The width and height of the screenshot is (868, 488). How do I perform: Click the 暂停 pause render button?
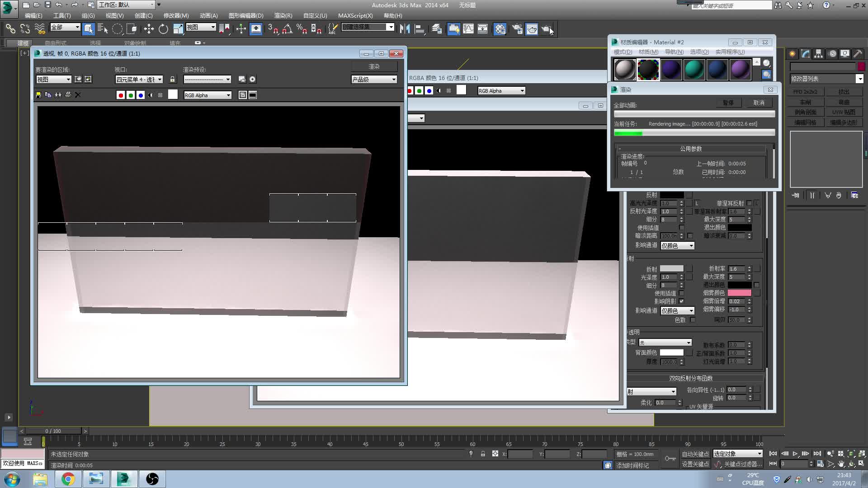(x=728, y=103)
